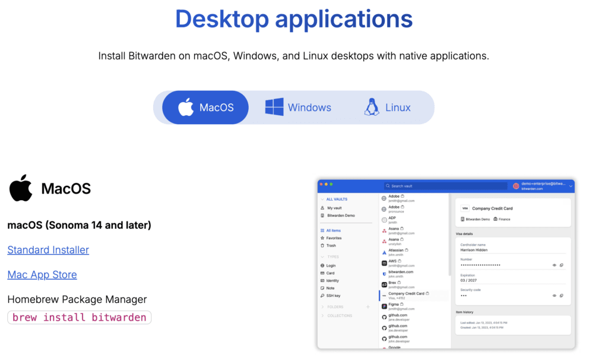Copy the card number
Image resolution: width=608 pixels, height=364 pixels.
tap(562, 265)
